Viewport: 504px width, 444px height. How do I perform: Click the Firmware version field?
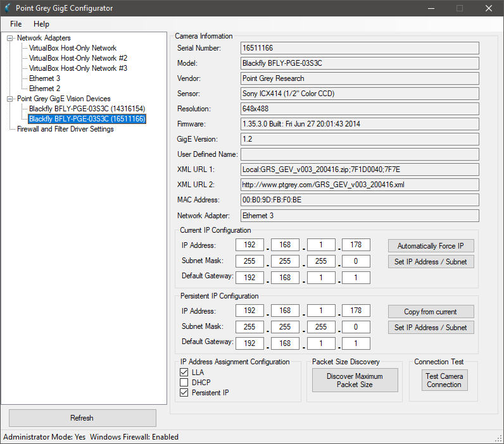(x=360, y=124)
